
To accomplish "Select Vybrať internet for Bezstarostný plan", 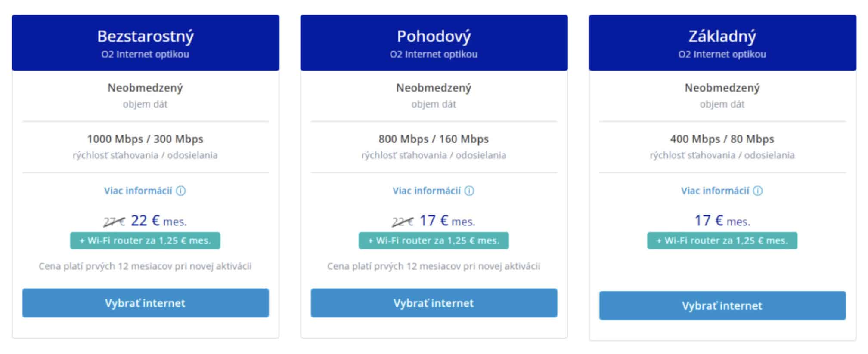I will pyautogui.click(x=146, y=303).
